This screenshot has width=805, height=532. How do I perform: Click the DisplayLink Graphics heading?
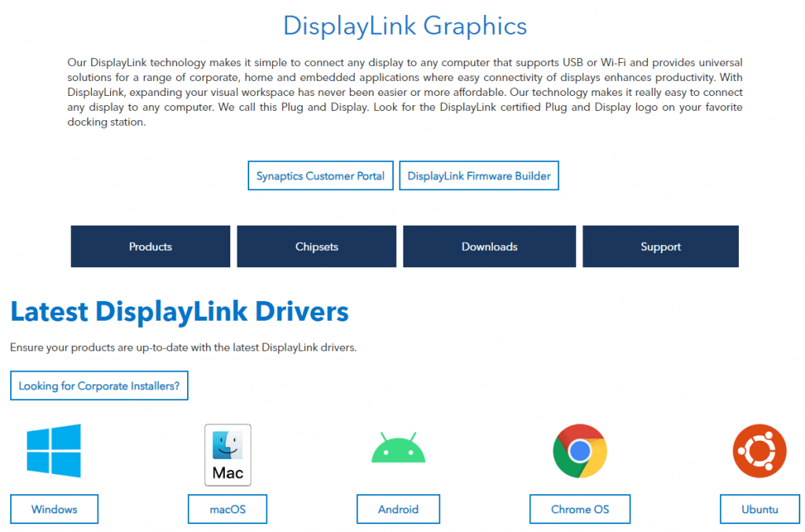[405, 26]
